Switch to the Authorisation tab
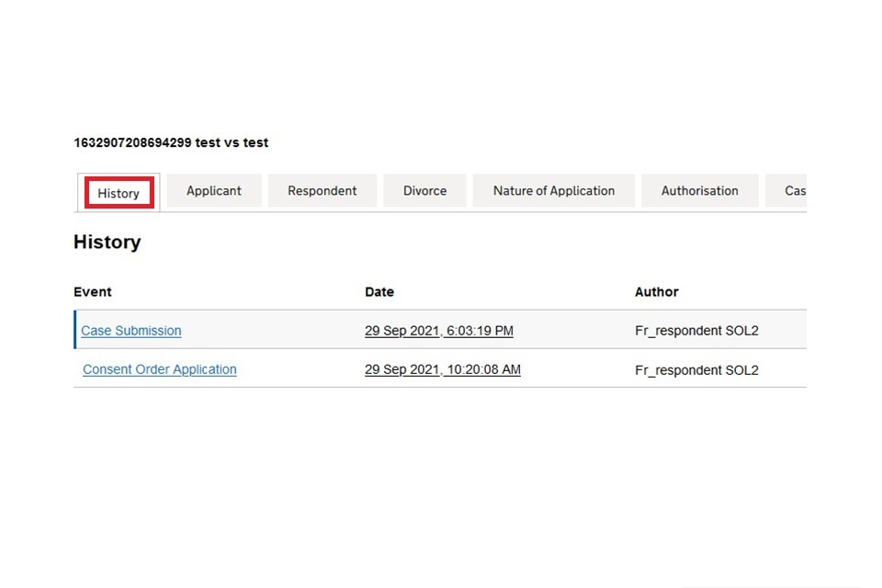Viewport: 882px width, 588px height. (x=699, y=191)
